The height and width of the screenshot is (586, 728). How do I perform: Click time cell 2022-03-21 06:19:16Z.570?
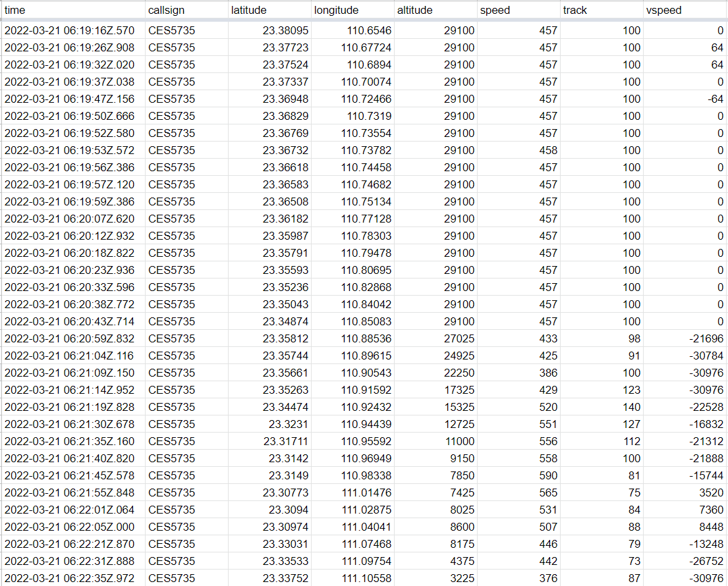(x=69, y=31)
